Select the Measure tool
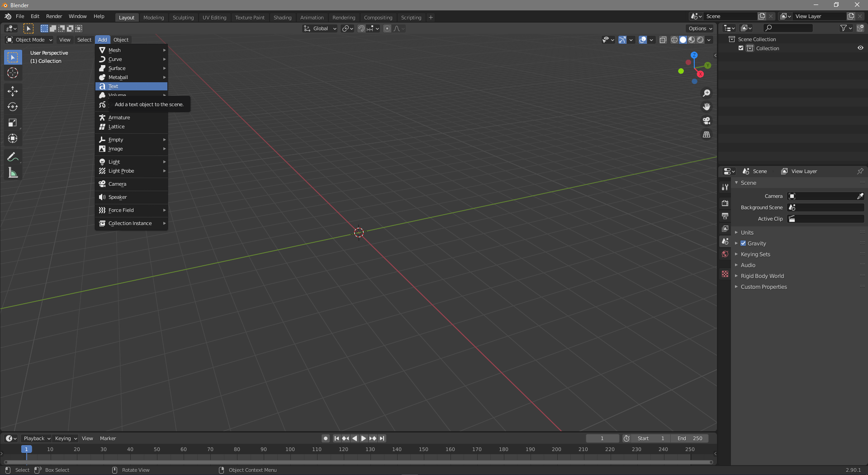The width and height of the screenshot is (868, 475). pyautogui.click(x=13, y=172)
